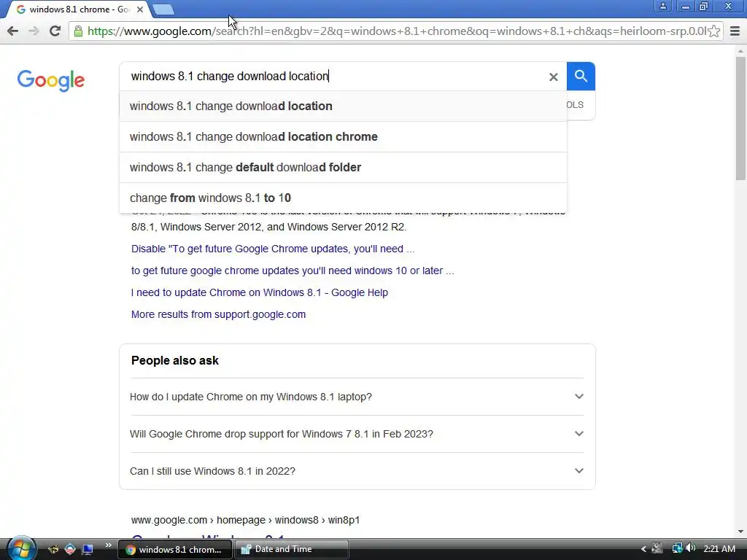Open 'Disable To get future Google Chrome updates' link
This screenshot has width=747, height=560.
273,249
